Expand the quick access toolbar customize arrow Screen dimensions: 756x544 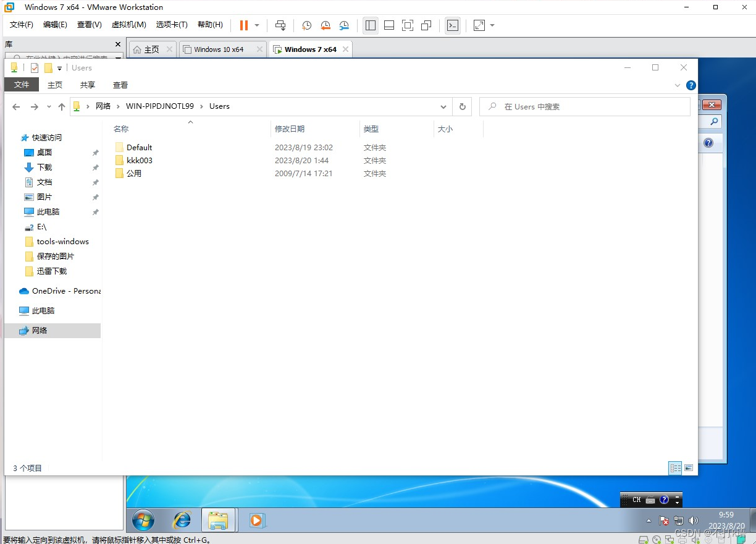point(59,69)
